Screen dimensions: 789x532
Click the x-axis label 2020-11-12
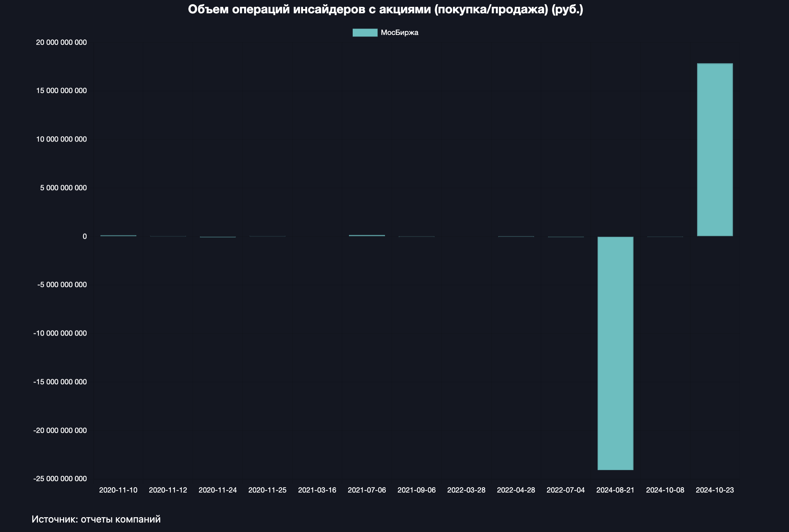click(x=168, y=490)
